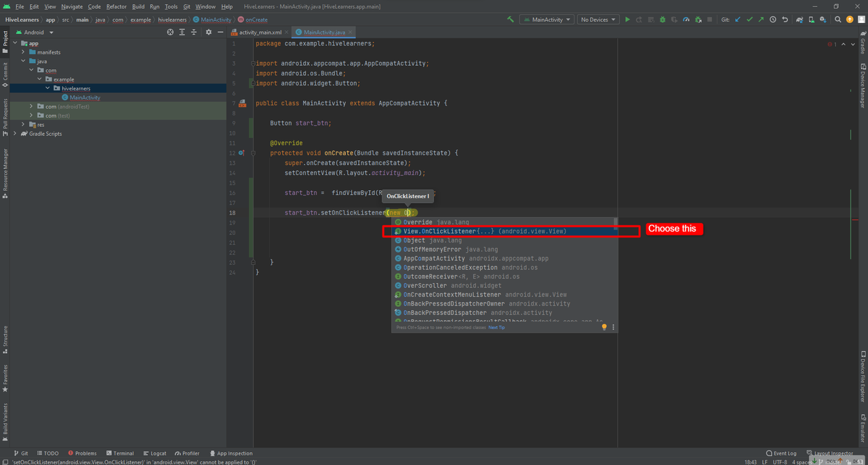The height and width of the screenshot is (465, 868).
Task: Open the Event Log button
Action: pyautogui.click(x=781, y=453)
